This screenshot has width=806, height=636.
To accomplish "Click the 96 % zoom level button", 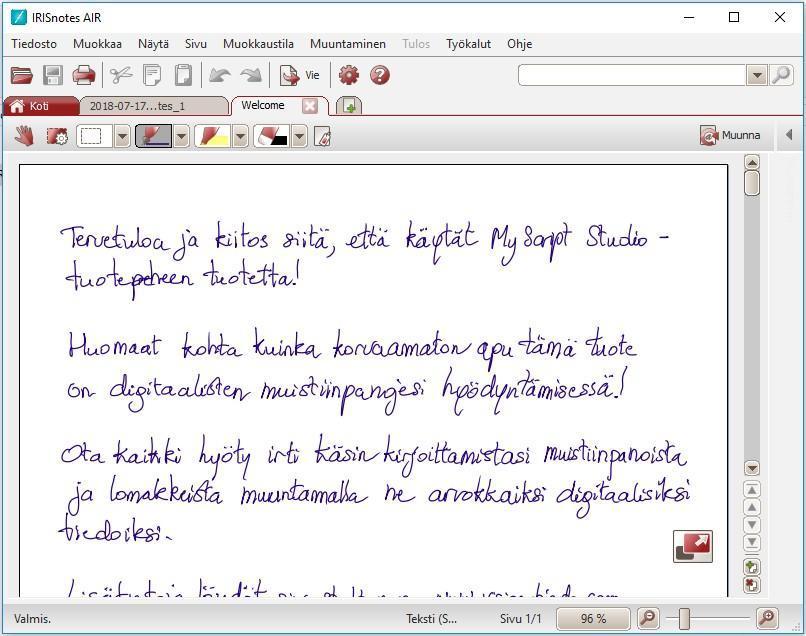I will tap(593, 618).
